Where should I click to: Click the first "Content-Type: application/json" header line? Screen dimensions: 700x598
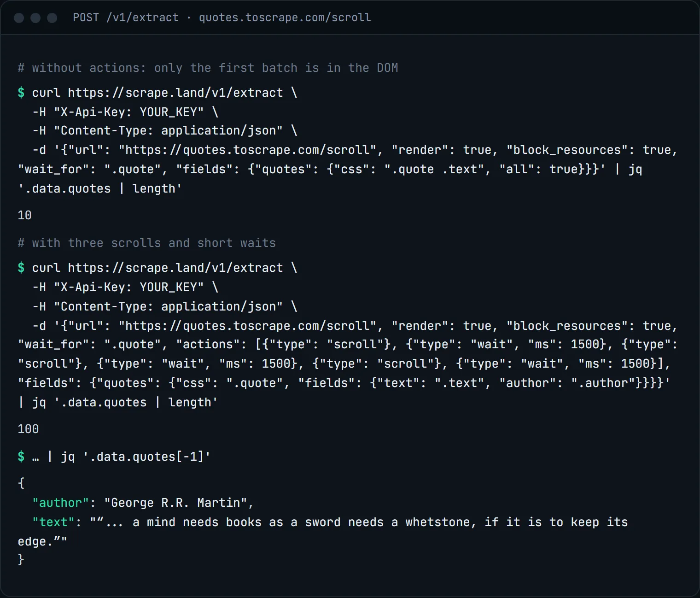tap(164, 130)
